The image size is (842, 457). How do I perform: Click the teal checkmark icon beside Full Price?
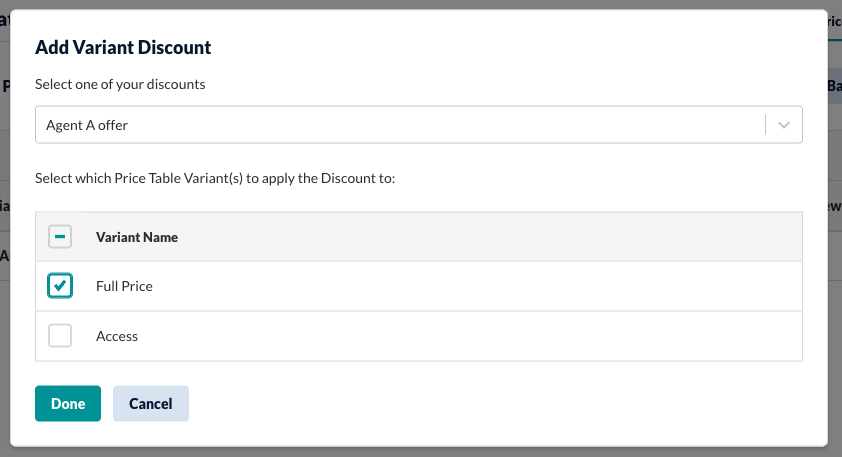60,285
